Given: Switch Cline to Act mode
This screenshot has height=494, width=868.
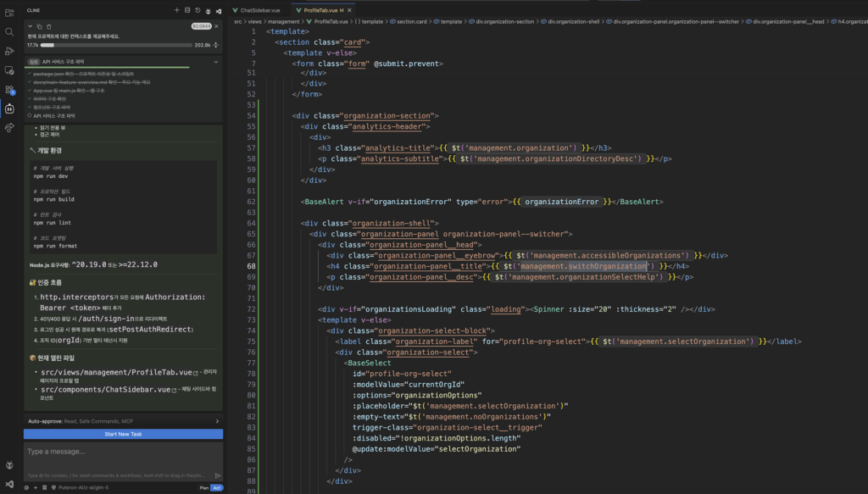Looking at the screenshot, I should pyautogui.click(x=216, y=488).
